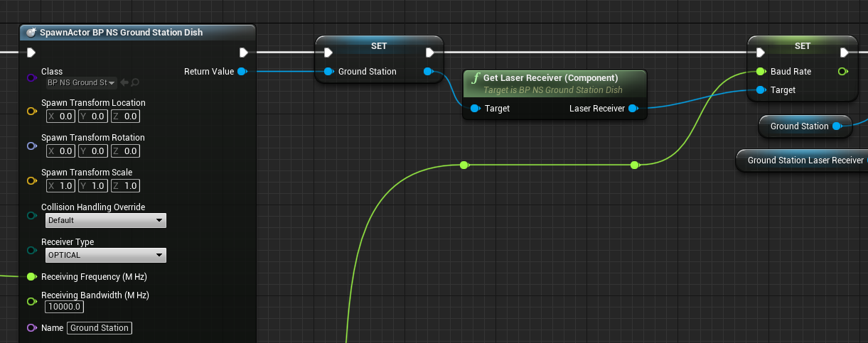Select the Get Laser Receiver (Component) node header
The height and width of the screenshot is (343, 868).
coord(550,78)
